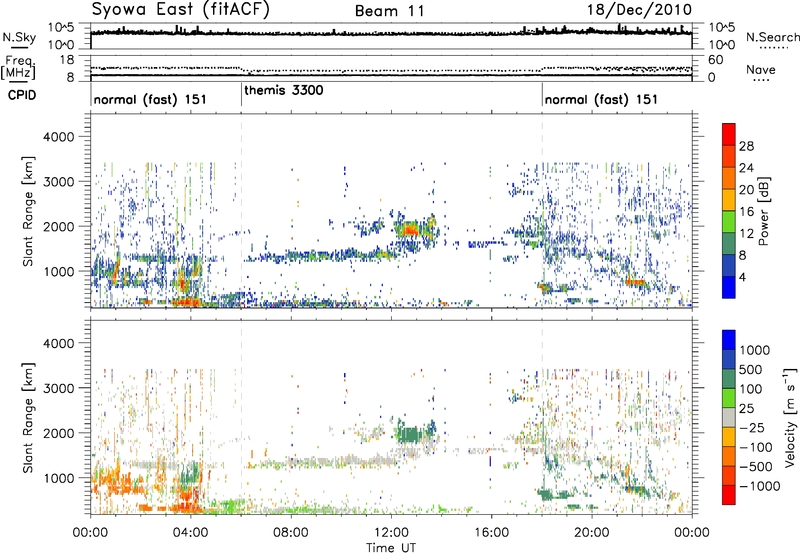The width and height of the screenshot is (800, 554).
Task: Click the "-500" tick on Velocity color bar
Action: tap(756, 466)
